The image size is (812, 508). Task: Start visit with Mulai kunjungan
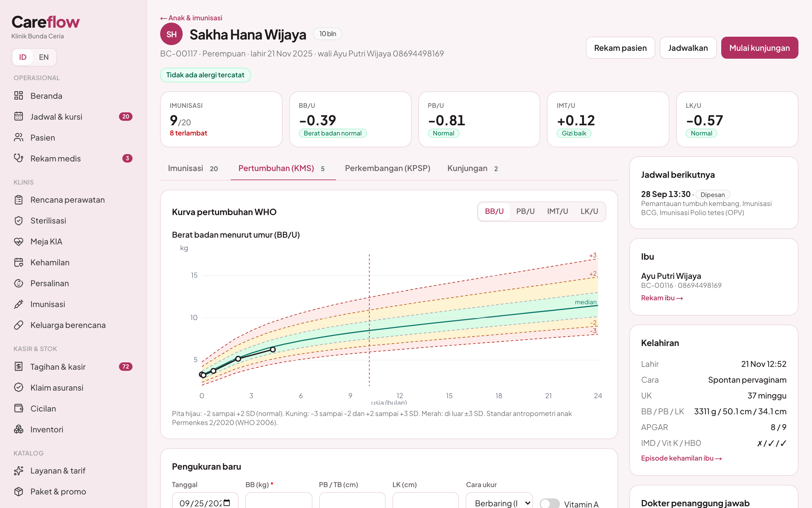point(760,48)
